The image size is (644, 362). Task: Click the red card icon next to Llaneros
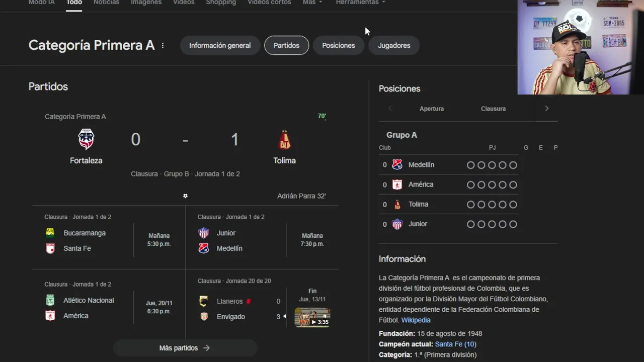click(x=249, y=301)
